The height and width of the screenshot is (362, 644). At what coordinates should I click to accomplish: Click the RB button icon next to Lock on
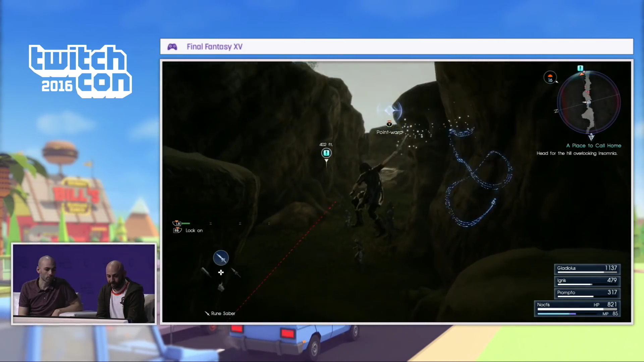point(177,230)
